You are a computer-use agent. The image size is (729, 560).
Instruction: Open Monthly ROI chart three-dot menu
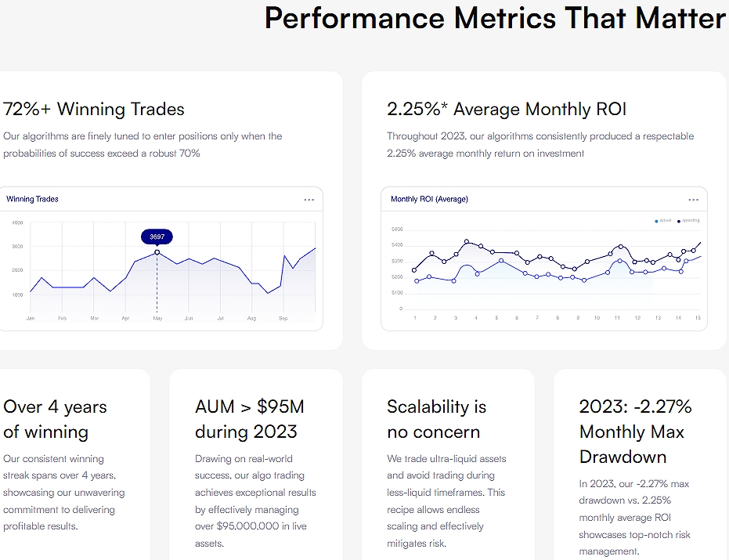[693, 200]
